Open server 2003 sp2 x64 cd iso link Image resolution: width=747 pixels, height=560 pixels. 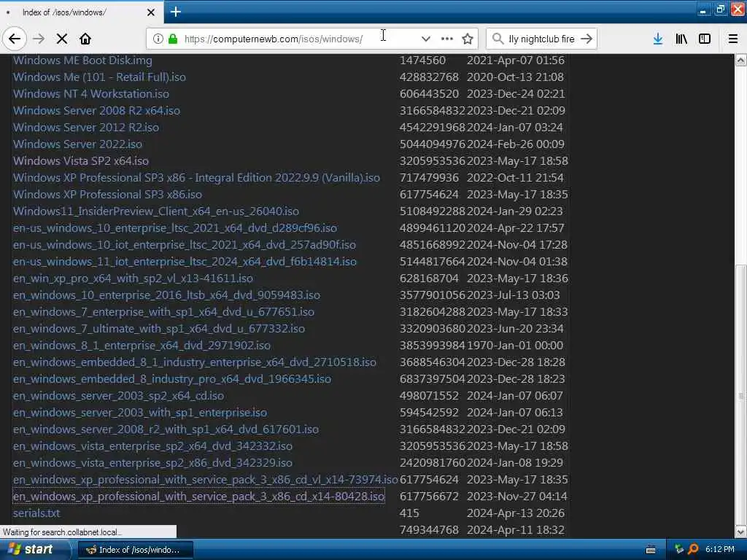118,396
